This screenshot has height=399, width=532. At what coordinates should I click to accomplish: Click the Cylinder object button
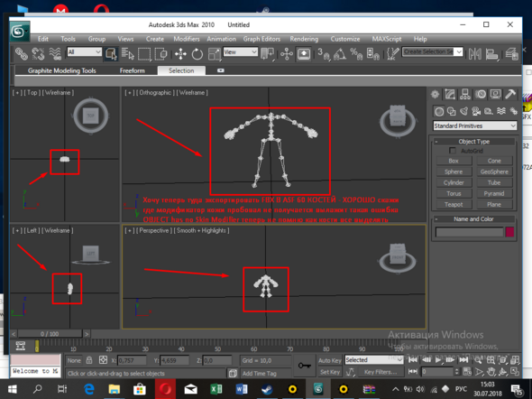[x=454, y=182]
